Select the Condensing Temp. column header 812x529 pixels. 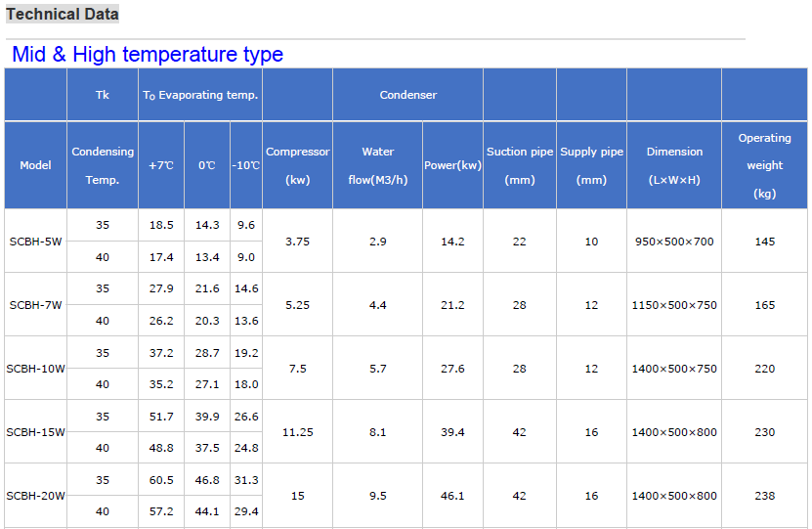click(x=103, y=165)
